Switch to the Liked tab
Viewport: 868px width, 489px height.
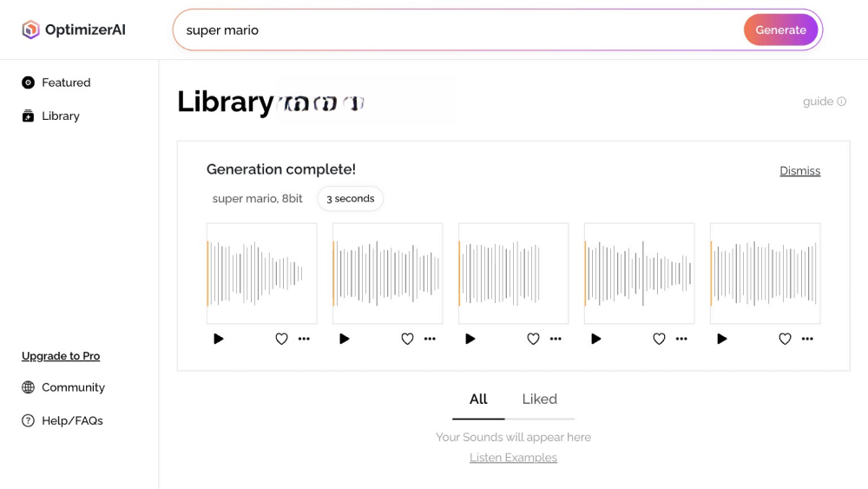coord(539,400)
